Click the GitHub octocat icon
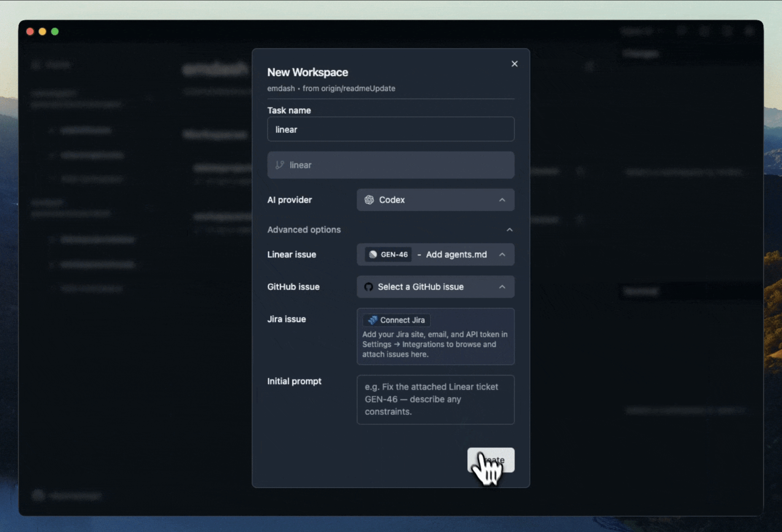This screenshot has height=532, width=782. (369, 287)
